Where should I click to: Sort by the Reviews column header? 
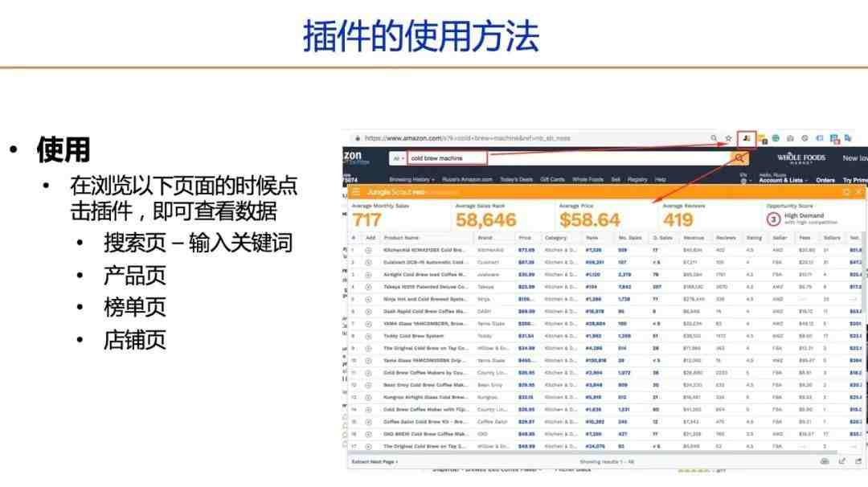pos(726,237)
